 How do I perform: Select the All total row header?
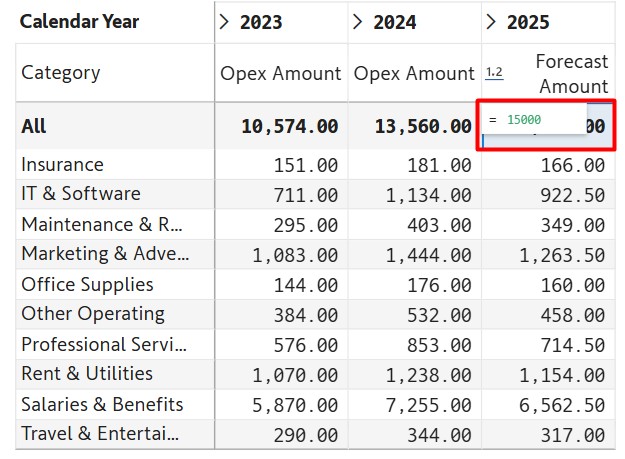tap(34, 127)
